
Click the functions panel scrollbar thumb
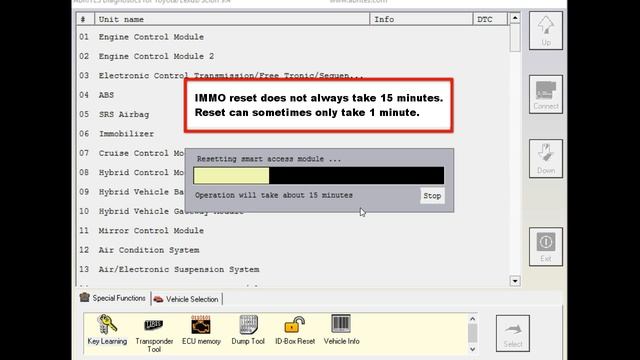(472, 333)
